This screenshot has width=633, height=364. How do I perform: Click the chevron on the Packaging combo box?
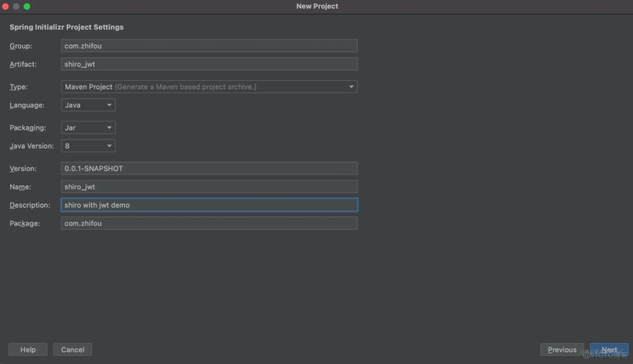(109, 127)
